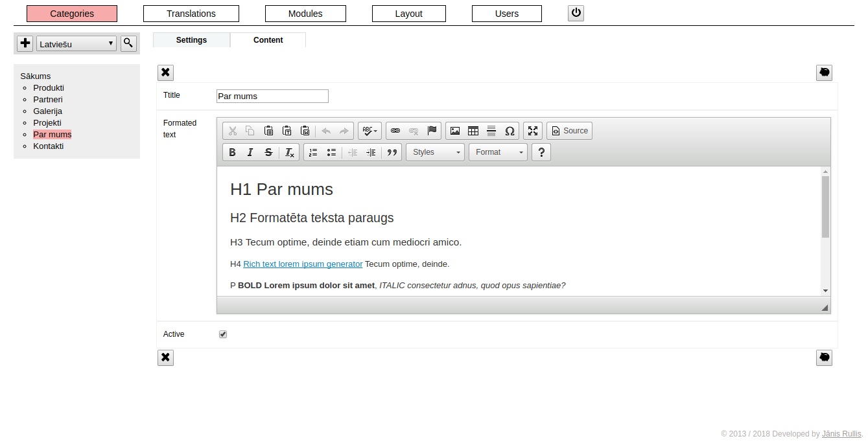Open the Layout menu item
This screenshot has height=443, width=868.
click(x=409, y=14)
